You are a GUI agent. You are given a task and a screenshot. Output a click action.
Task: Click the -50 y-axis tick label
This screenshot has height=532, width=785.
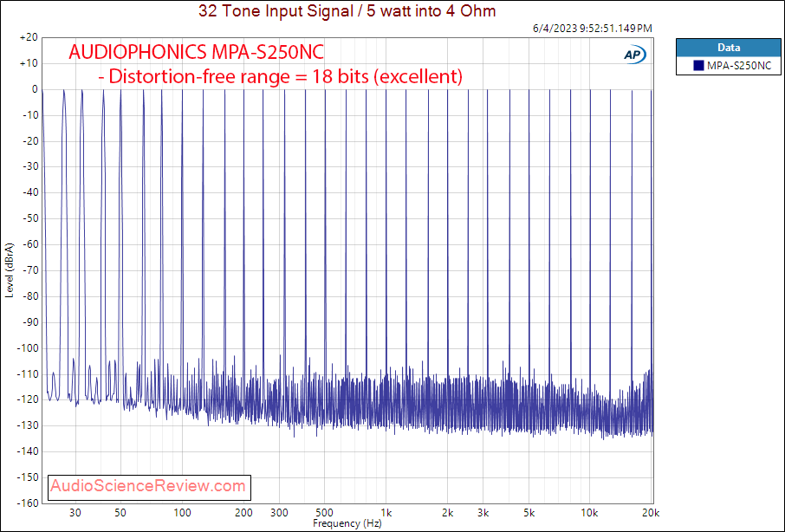pos(30,218)
